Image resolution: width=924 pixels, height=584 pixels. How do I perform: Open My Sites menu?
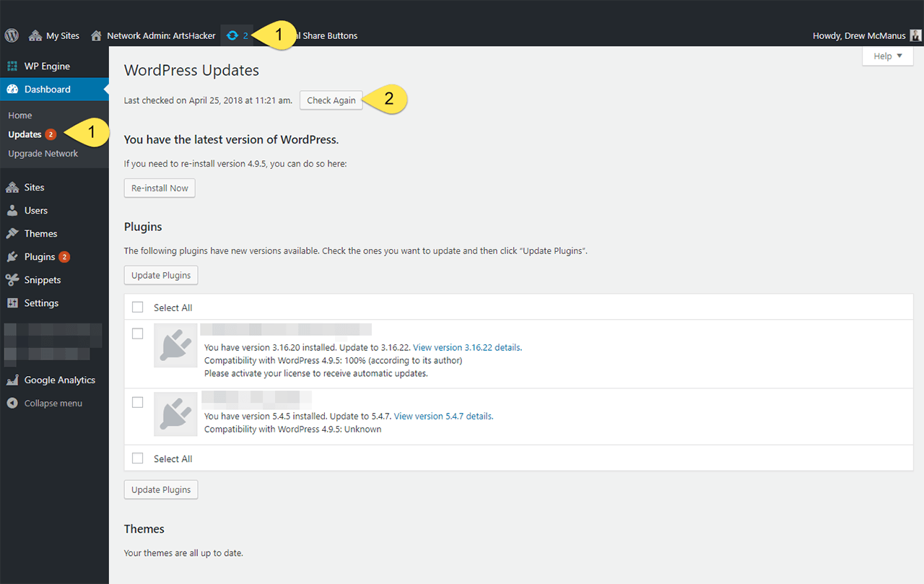[x=54, y=35]
